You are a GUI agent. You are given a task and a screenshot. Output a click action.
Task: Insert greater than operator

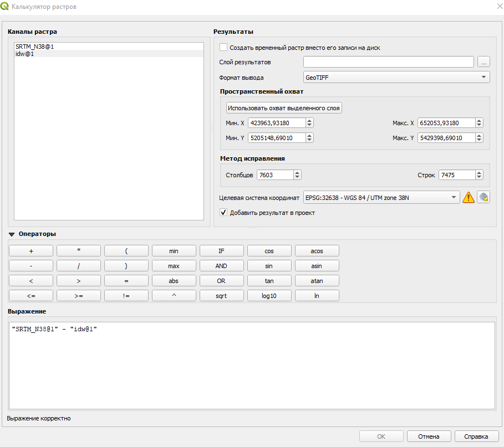click(x=79, y=281)
